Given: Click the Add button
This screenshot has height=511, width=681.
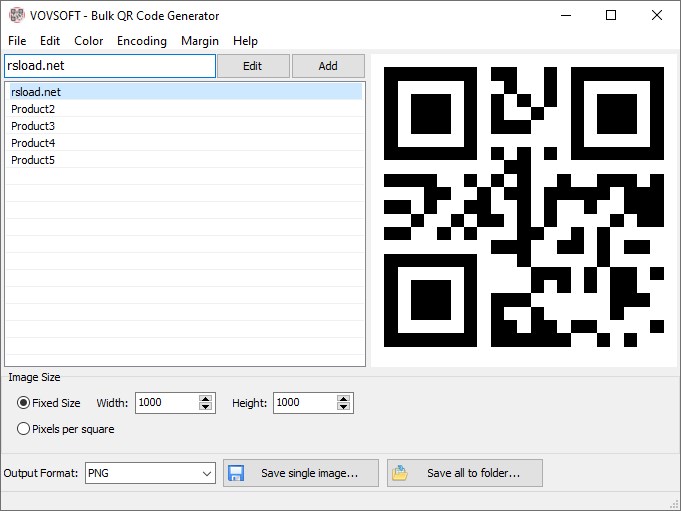Looking at the screenshot, I should [x=328, y=66].
